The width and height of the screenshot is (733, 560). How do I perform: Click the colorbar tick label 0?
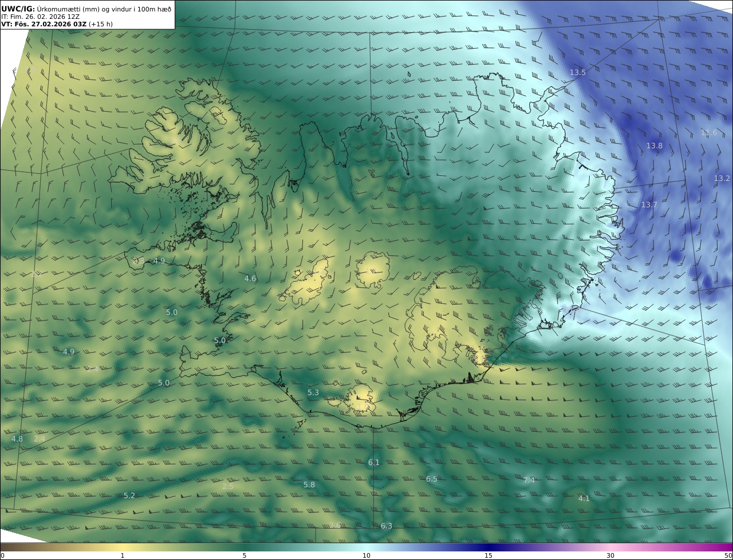[2, 555]
